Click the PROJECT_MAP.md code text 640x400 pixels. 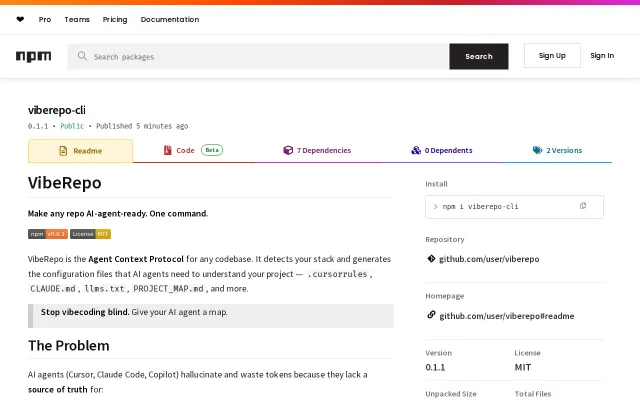[x=168, y=289]
